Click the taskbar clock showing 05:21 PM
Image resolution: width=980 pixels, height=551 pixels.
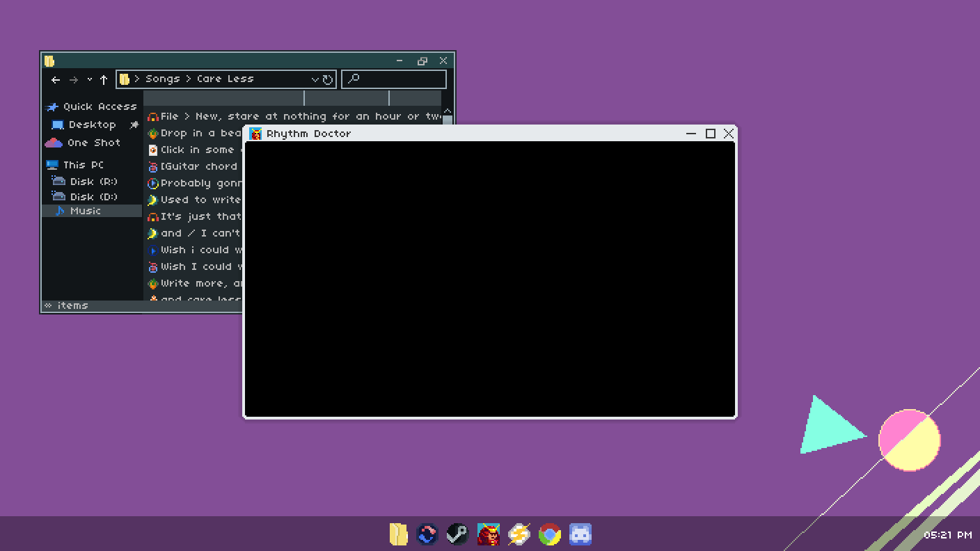[x=947, y=535]
